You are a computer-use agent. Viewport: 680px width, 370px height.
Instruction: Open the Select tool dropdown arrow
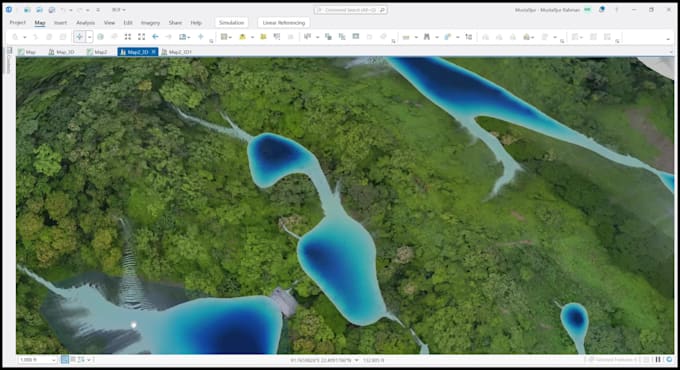pyautogui.click(x=317, y=37)
